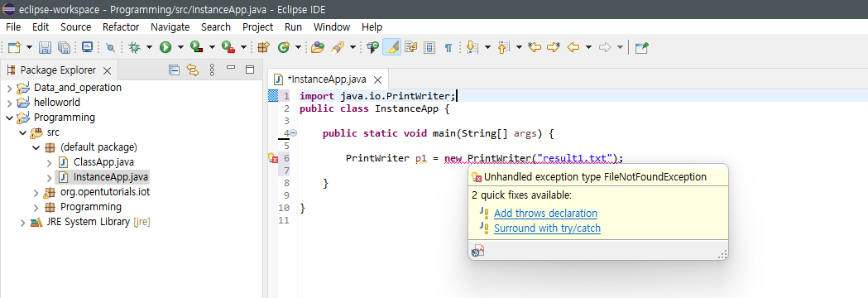This screenshot has height=298, width=868.
Task: Go to Next Annotation arrow icon
Action: 472,48
